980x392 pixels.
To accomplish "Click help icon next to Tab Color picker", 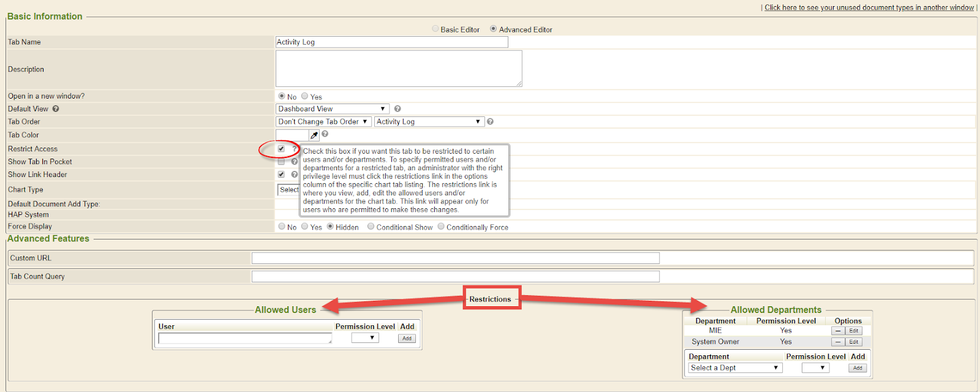I will coord(325,134).
